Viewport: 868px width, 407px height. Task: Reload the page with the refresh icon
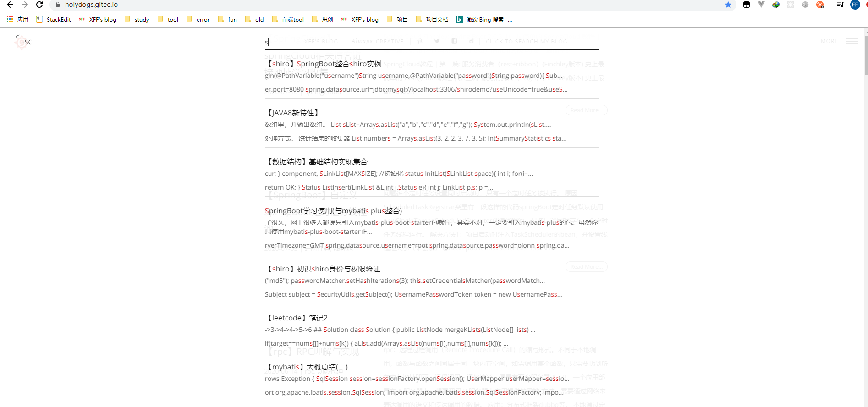point(39,5)
